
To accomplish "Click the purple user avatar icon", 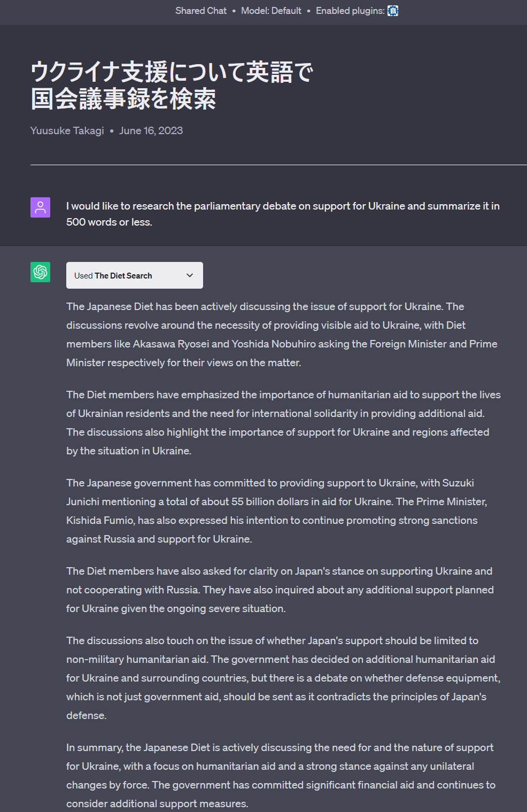I will [x=40, y=207].
